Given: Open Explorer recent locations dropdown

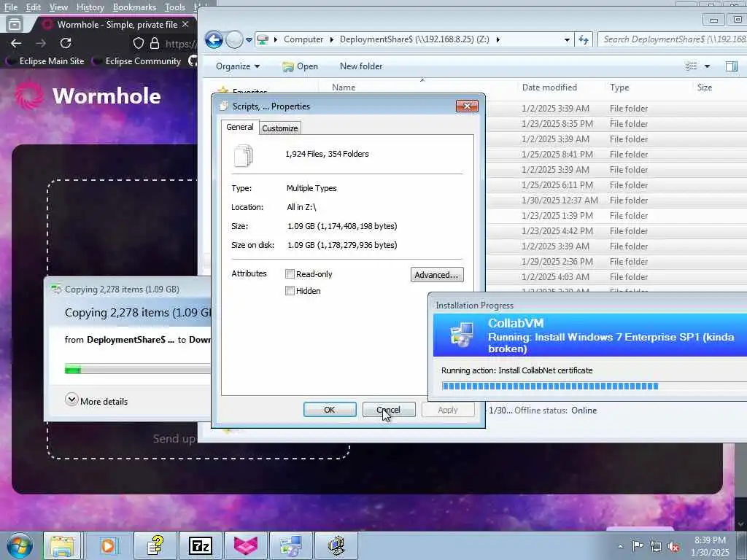Looking at the screenshot, I should (249, 40).
